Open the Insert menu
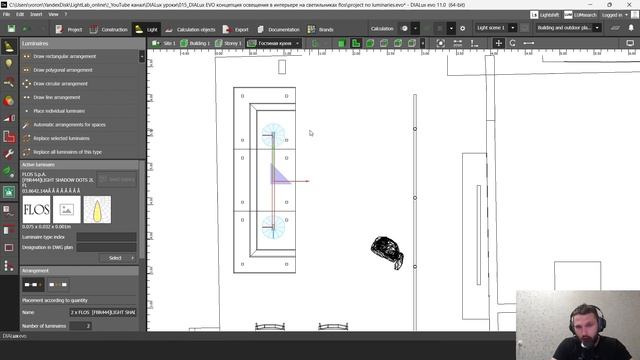 tap(36, 14)
